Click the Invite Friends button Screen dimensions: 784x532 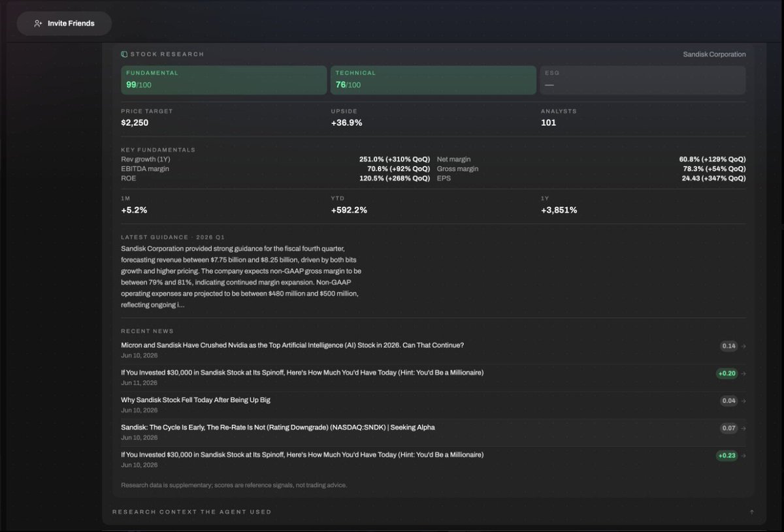coord(64,23)
